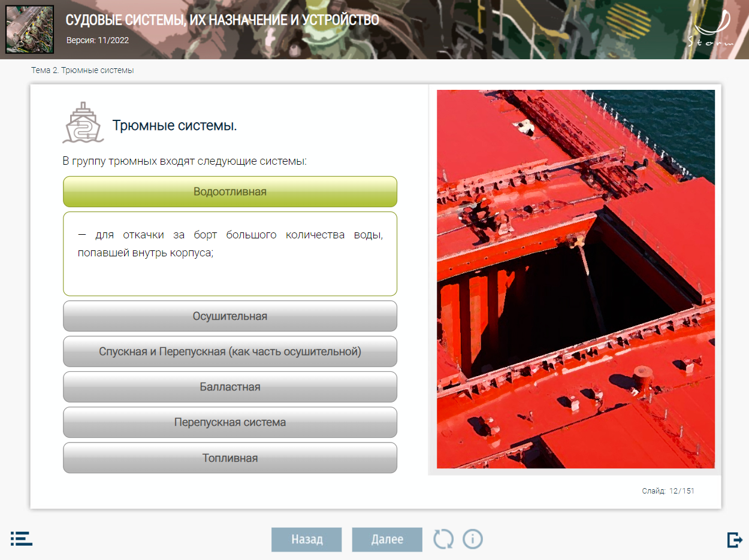The height and width of the screenshot is (560, 749).
Task: Click the course title Судовые системы
Action: [x=222, y=20]
